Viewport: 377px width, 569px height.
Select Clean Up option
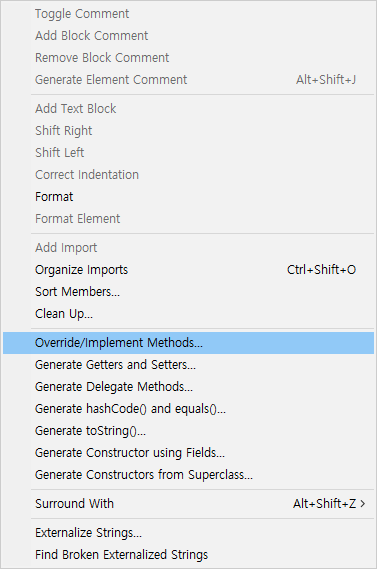coord(188,314)
